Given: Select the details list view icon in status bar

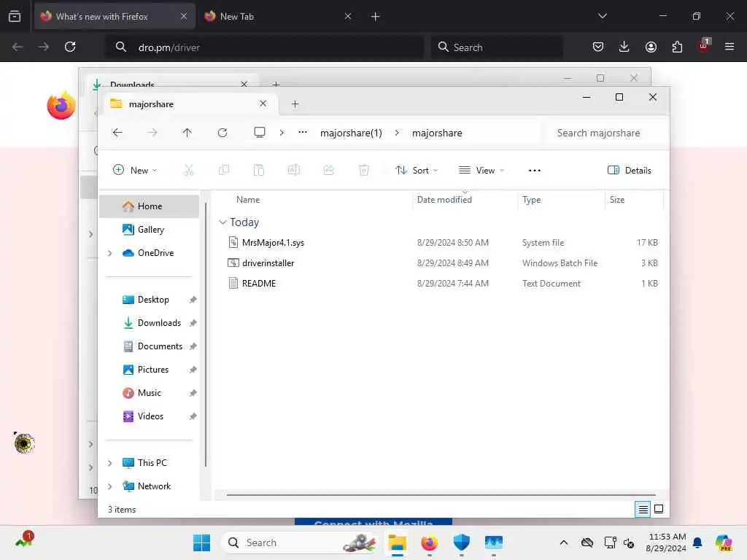Looking at the screenshot, I should click(643, 509).
